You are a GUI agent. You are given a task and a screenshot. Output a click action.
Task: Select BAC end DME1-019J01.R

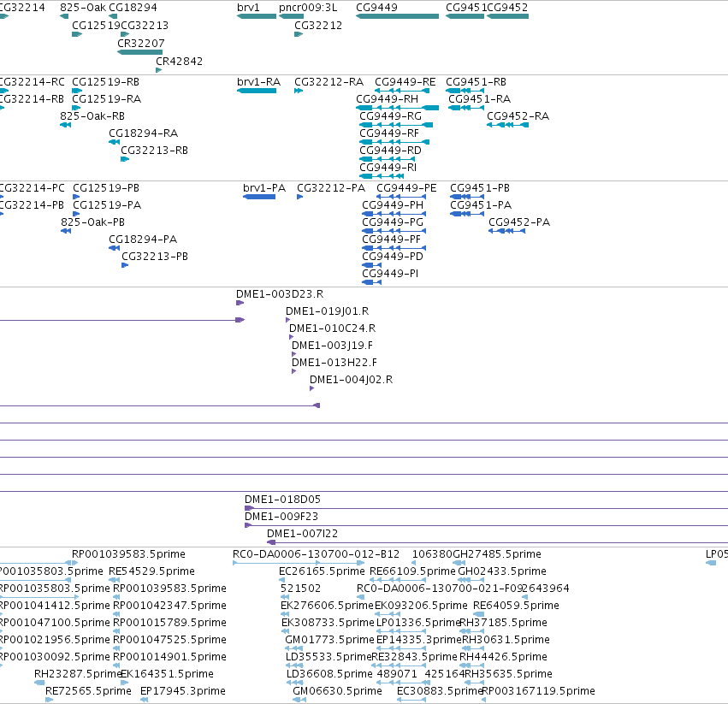tap(287, 320)
